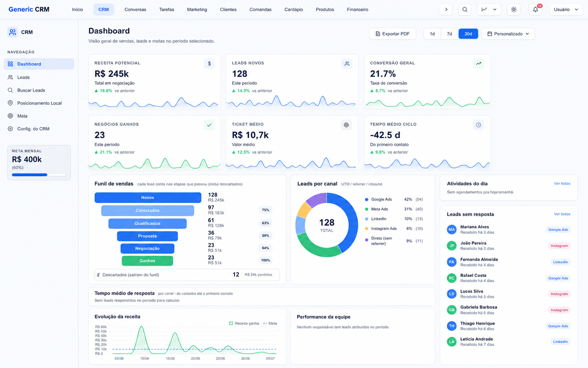Open the Personalizado date range dropdown
588x368 pixels.
[x=508, y=34]
